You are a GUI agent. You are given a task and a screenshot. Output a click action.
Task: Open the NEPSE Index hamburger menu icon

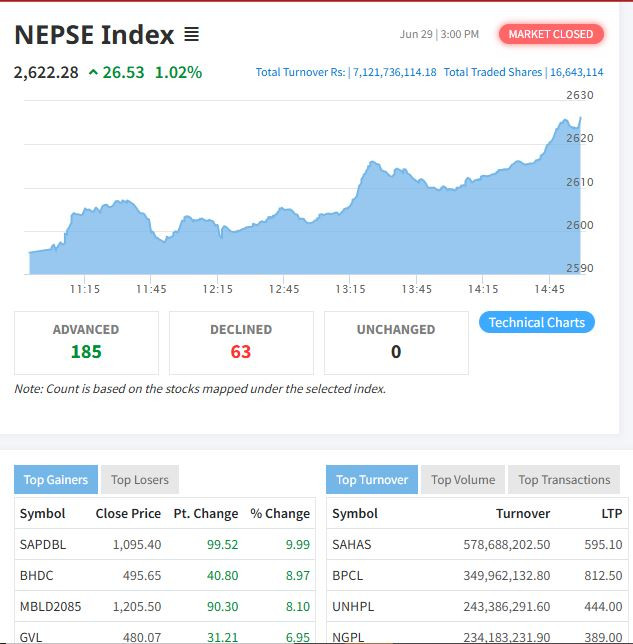point(191,35)
